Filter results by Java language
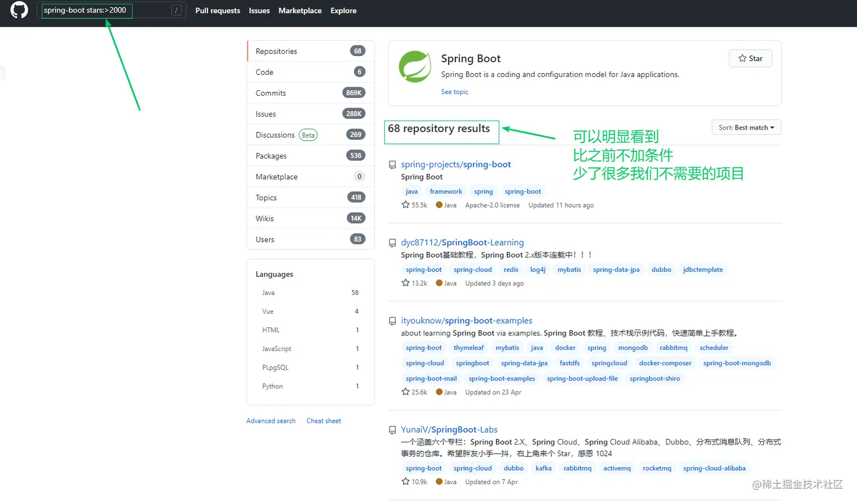 [x=310, y=293]
